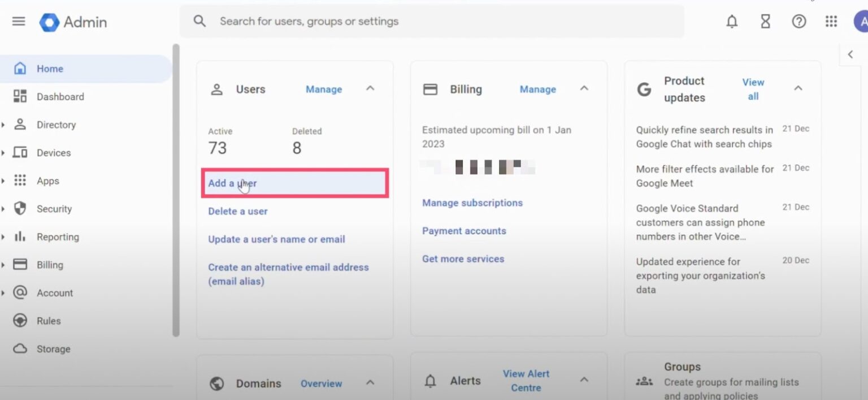Expand the Directory sidebar entry
Image resolution: width=868 pixels, height=400 pixels.
pos(57,124)
